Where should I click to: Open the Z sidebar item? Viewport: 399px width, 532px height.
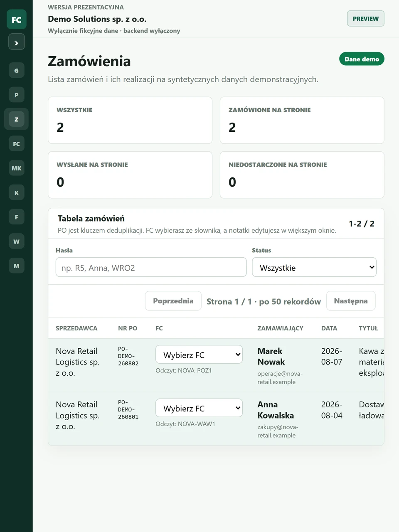[x=16, y=119]
